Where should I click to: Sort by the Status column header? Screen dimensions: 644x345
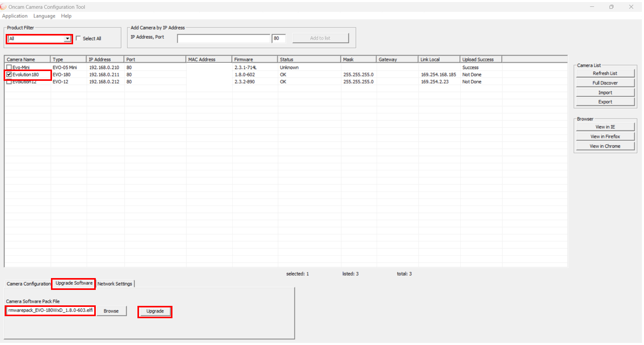coord(309,60)
